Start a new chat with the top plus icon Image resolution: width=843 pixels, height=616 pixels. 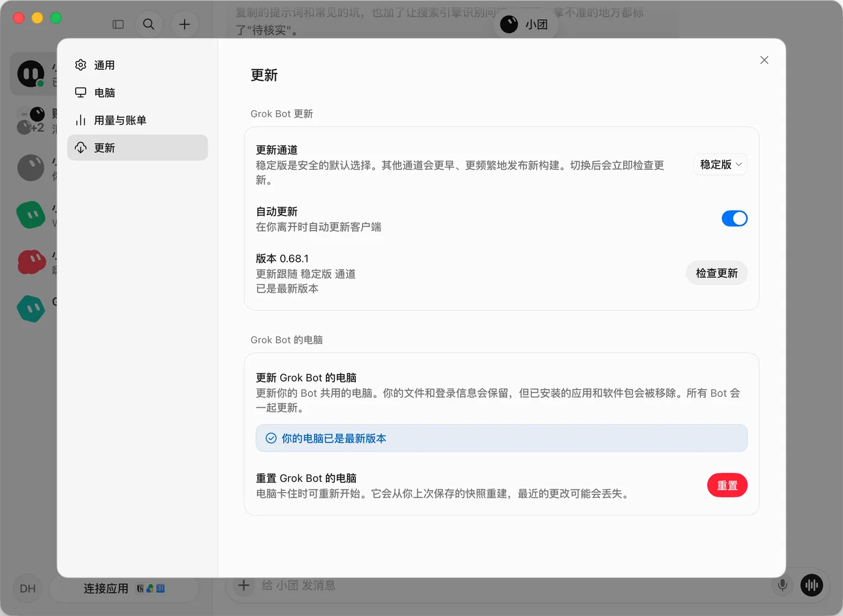[185, 25]
